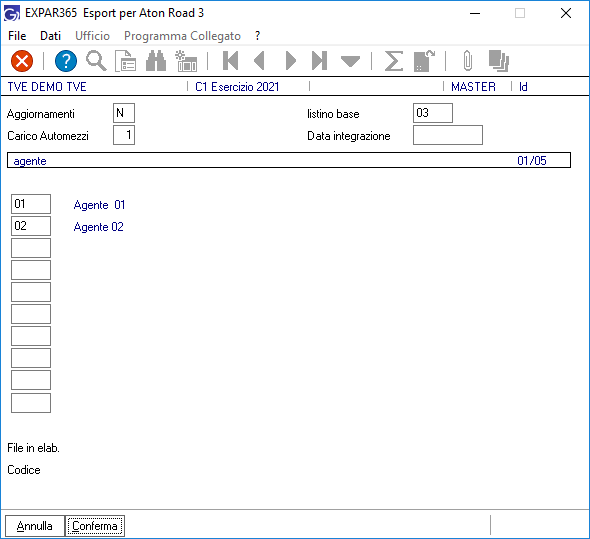Viewport: 590px width, 539px height.
Task: Click the paperclip attachment icon
Action: pos(468,61)
